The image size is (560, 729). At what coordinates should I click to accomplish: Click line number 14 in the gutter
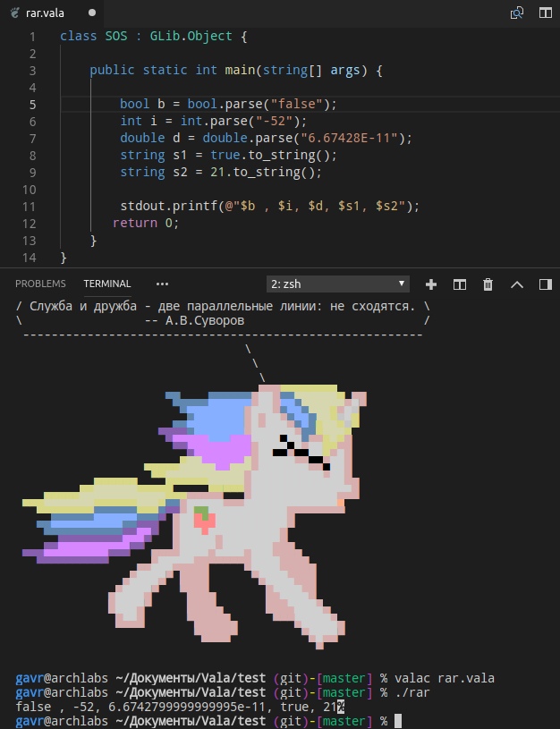click(29, 258)
